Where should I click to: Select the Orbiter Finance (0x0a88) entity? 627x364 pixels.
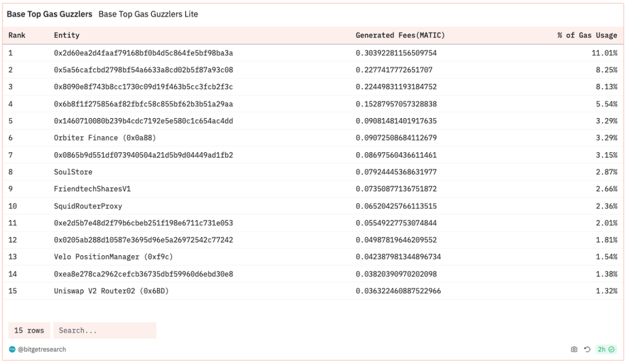(104, 138)
